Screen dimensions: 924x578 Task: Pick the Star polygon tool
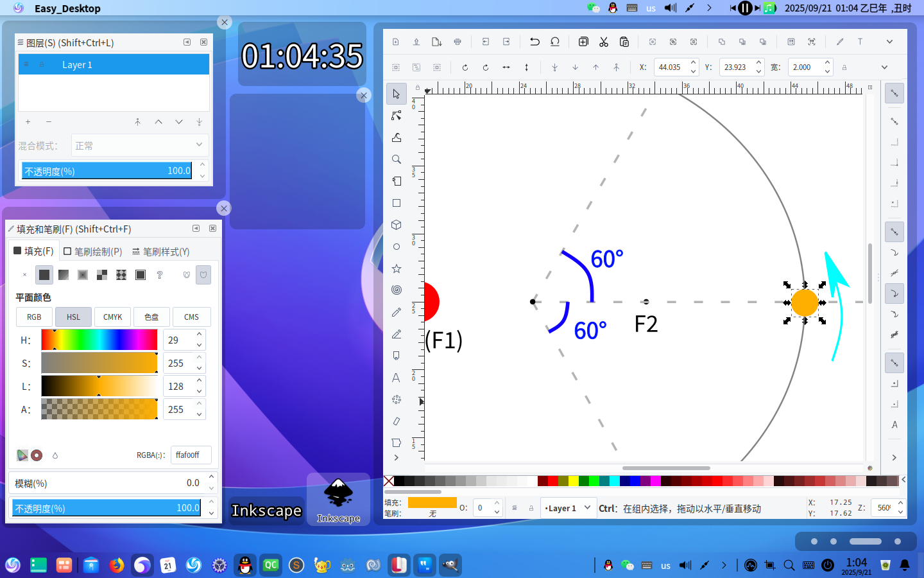397,268
